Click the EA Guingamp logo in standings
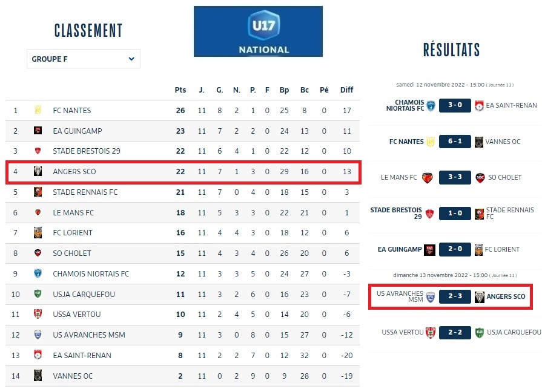542x392 pixels. (x=38, y=131)
